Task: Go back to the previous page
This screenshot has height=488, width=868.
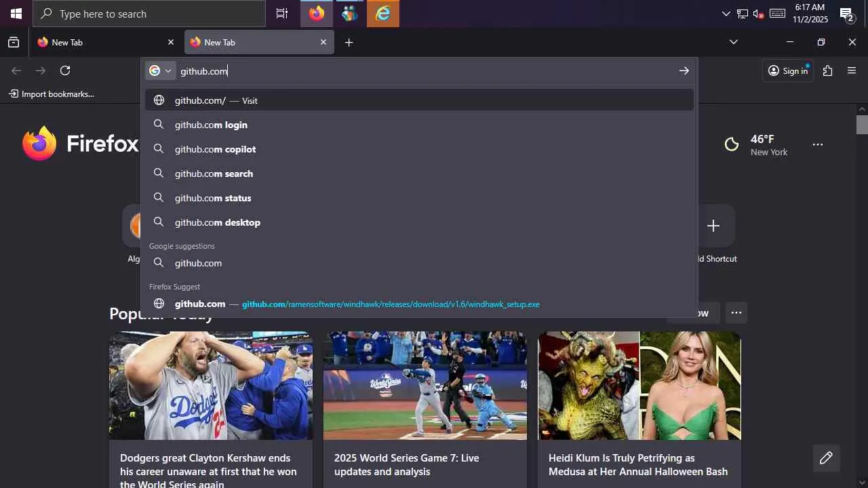Action: click(16, 70)
